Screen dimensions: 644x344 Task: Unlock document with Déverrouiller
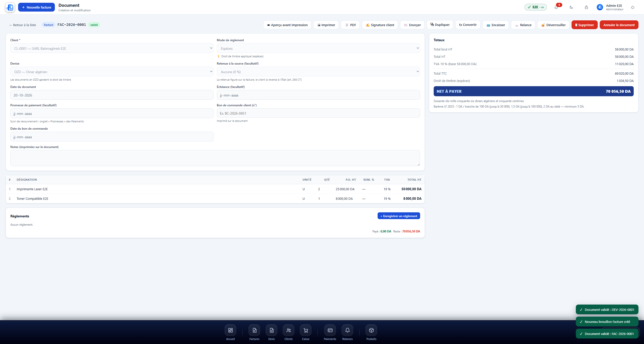pos(553,25)
